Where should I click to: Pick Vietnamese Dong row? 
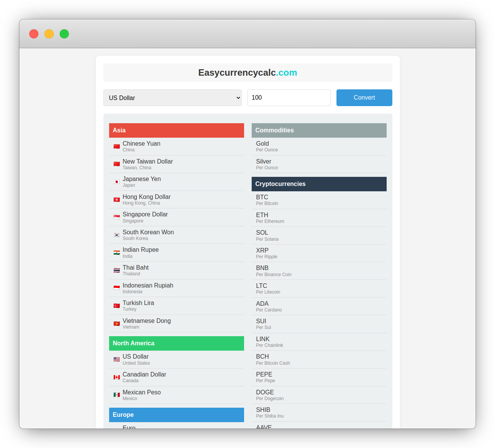[176, 324]
